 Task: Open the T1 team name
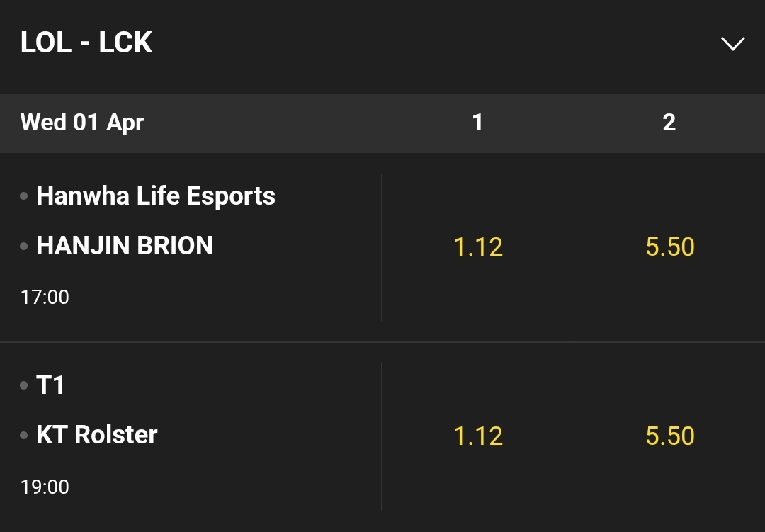[50, 385]
